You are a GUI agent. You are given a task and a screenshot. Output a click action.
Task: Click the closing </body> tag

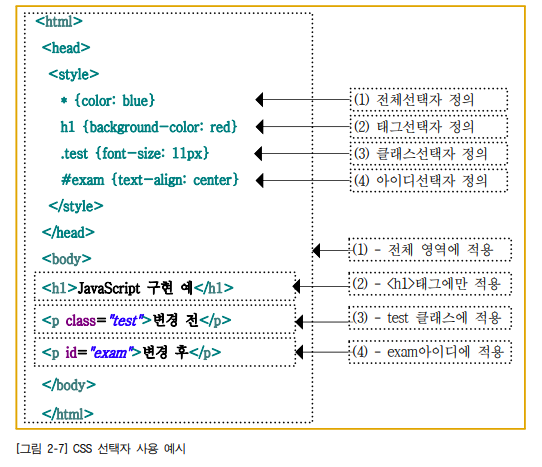(69, 385)
